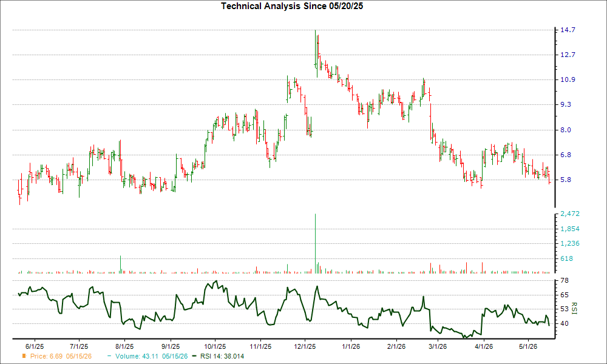The width and height of the screenshot is (607, 364).
Task: Click the teal Volume legend marker
Action: 109,356
